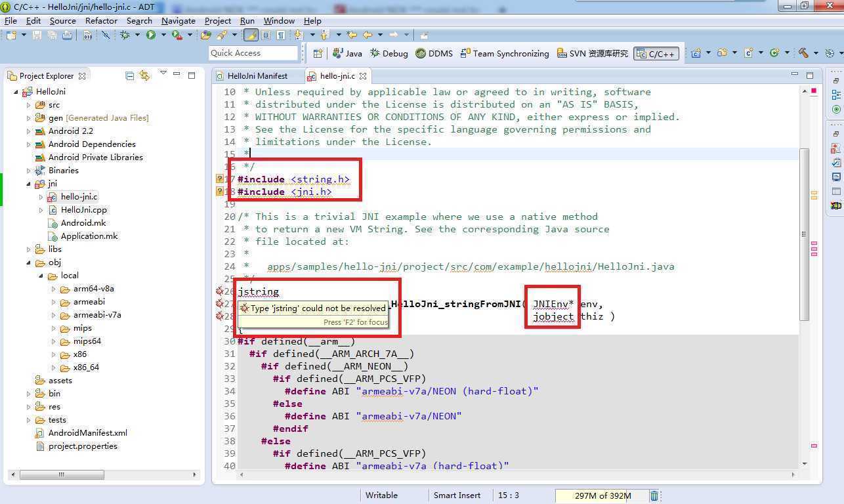Switch to Team Synchronizing perspective
The height and width of the screenshot is (504, 844).
coord(505,53)
